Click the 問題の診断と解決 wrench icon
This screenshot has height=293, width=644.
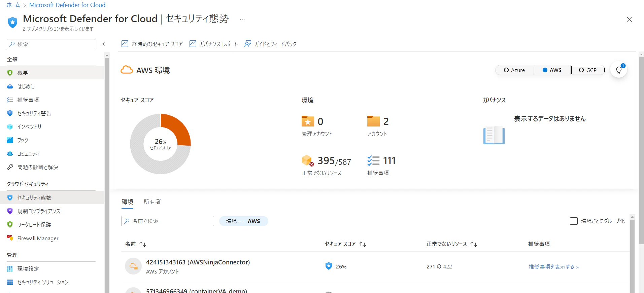coord(10,167)
